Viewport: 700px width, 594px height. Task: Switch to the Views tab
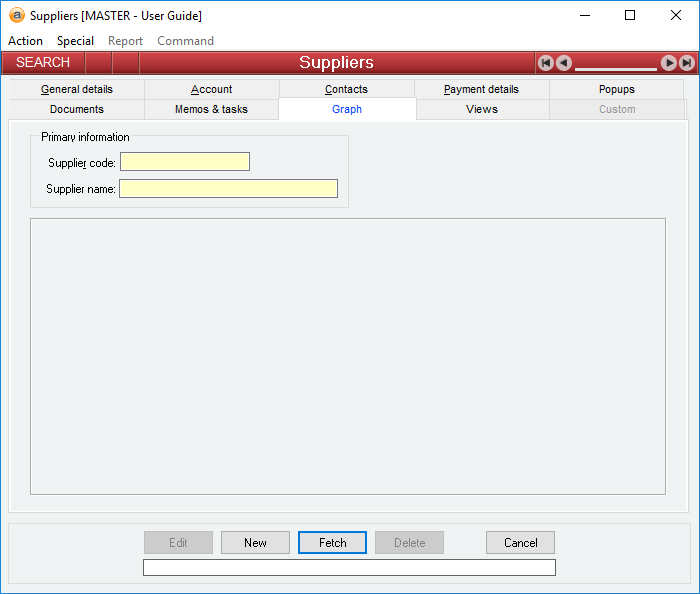481,109
